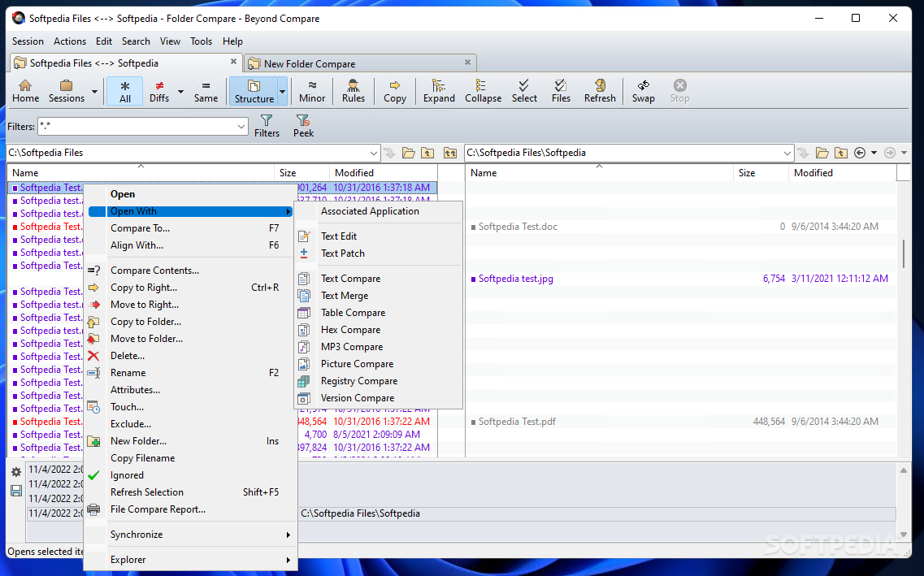The height and width of the screenshot is (576, 924).
Task: Close the New Folder Compare tab
Action: (467, 62)
